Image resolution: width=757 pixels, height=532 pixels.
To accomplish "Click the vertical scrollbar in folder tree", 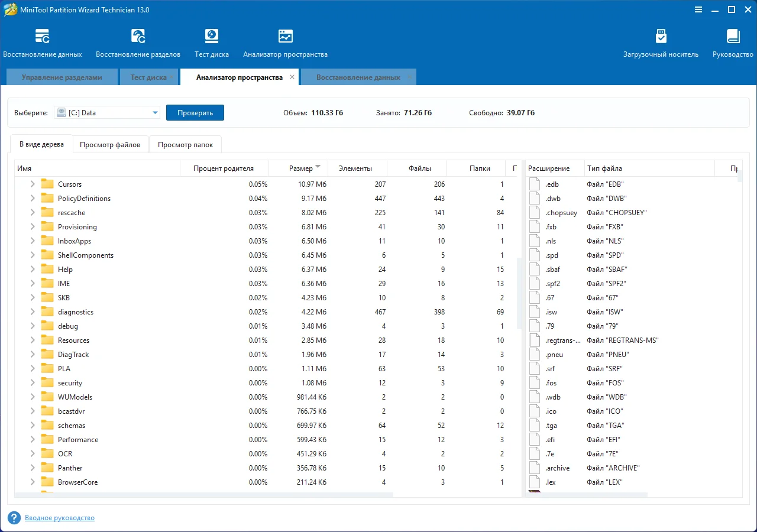I will (x=519, y=293).
